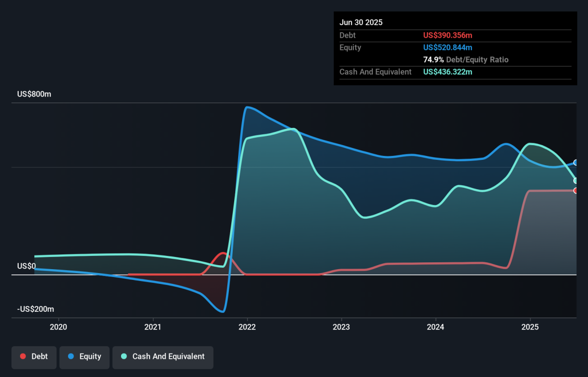Click the blue Equity legend dot
This screenshot has height=377, width=588.
(71, 356)
